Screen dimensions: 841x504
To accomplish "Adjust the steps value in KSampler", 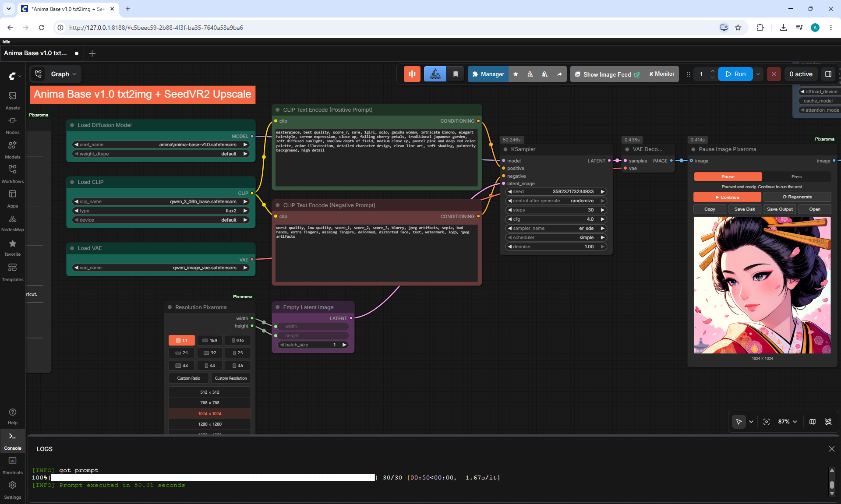I will coord(556,210).
